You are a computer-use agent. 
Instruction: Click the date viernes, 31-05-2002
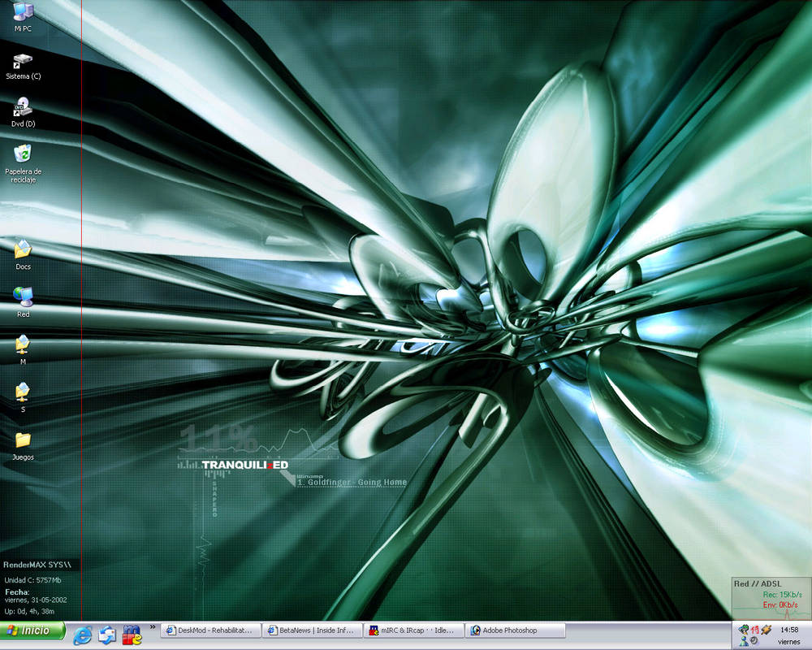(x=36, y=600)
